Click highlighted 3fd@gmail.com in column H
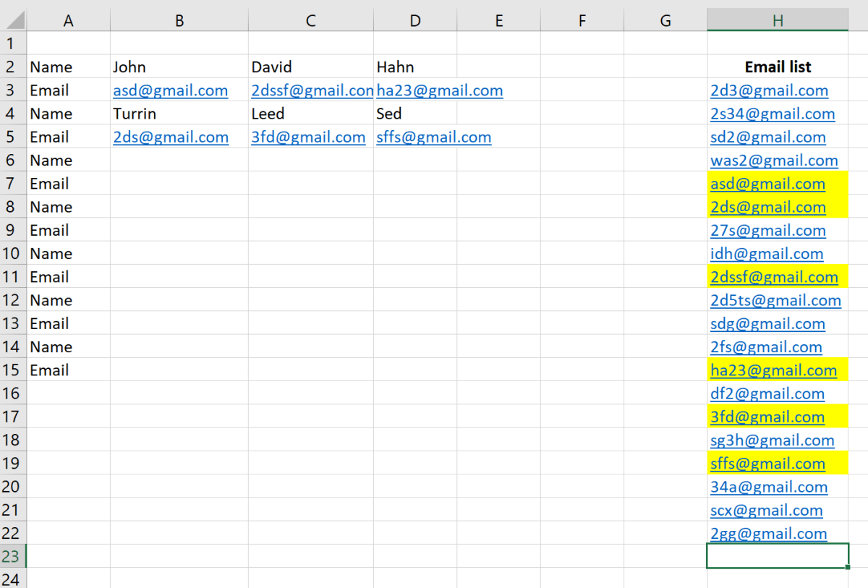The height and width of the screenshot is (588, 868). 767,417
